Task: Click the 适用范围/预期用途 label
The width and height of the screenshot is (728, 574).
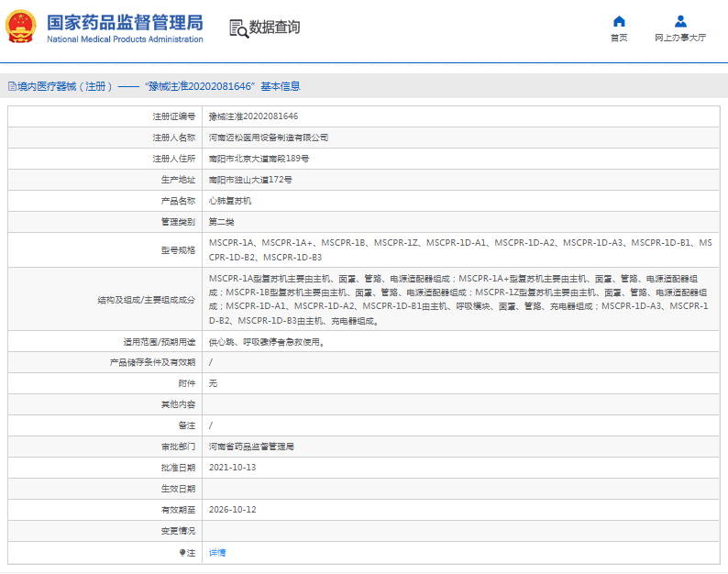Action: (x=160, y=342)
